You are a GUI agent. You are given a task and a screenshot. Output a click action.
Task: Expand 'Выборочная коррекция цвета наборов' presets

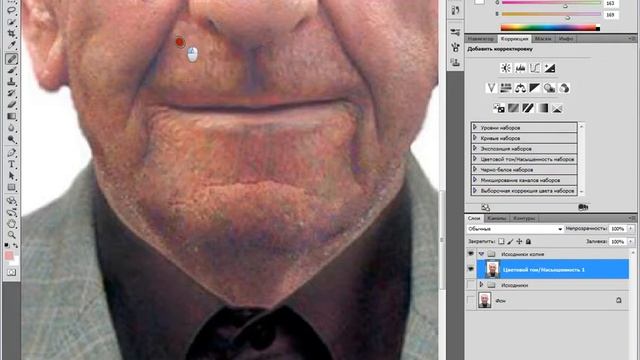coord(475,191)
